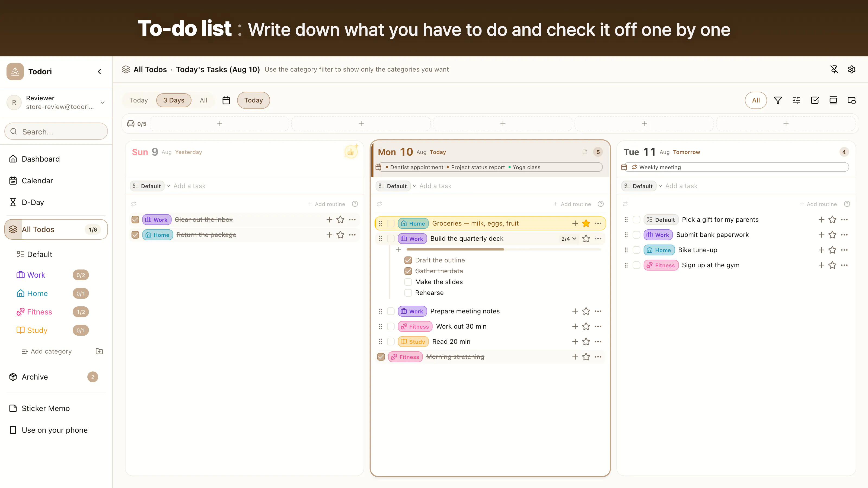Click Add category in the sidebar

pyautogui.click(x=46, y=351)
